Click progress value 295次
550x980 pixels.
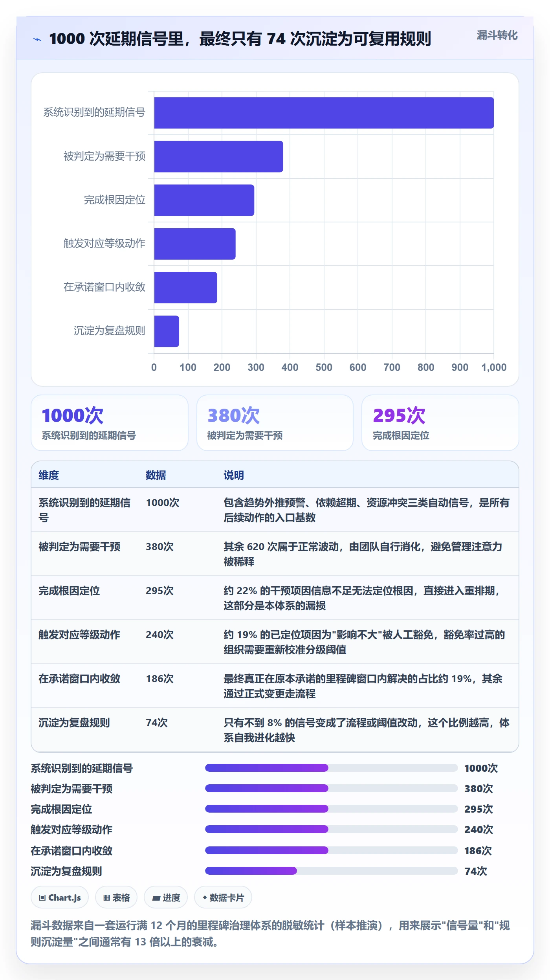coord(478,809)
